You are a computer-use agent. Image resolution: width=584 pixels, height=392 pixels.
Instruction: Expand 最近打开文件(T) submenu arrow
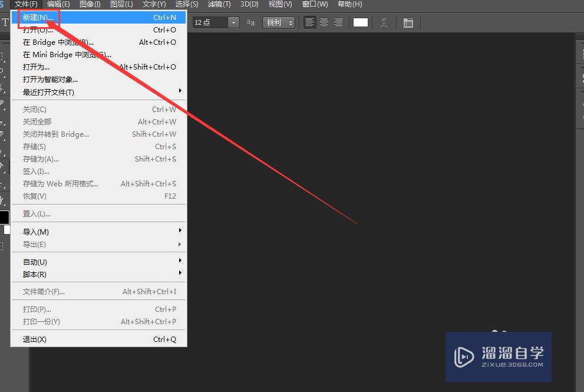coord(180,91)
